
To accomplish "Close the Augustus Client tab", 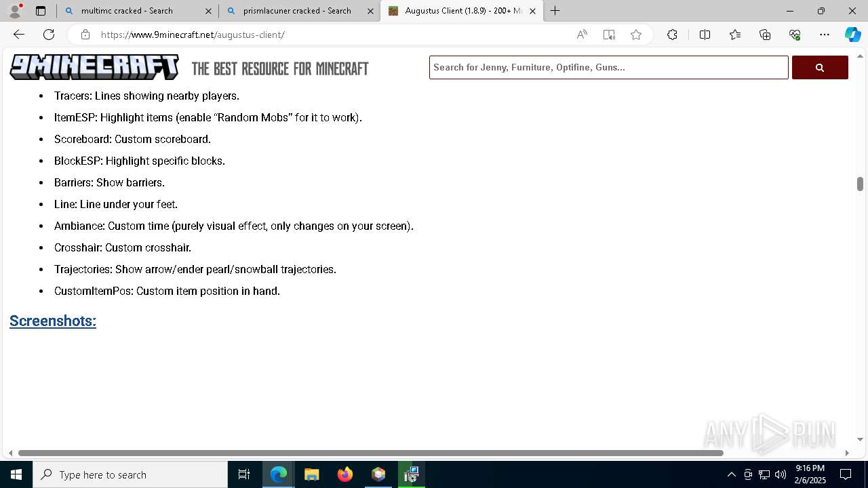I will click(532, 11).
